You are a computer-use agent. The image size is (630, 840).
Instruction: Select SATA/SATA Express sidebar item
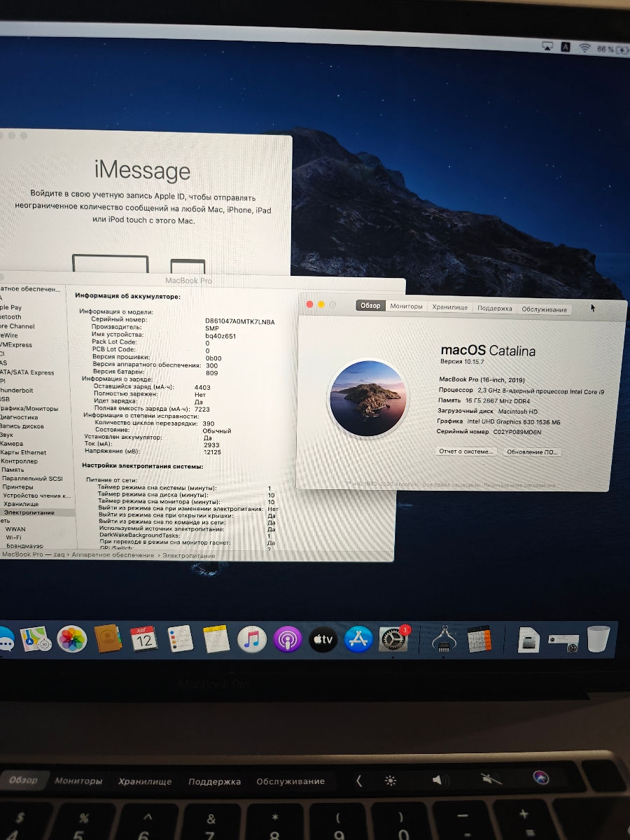(27, 372)
